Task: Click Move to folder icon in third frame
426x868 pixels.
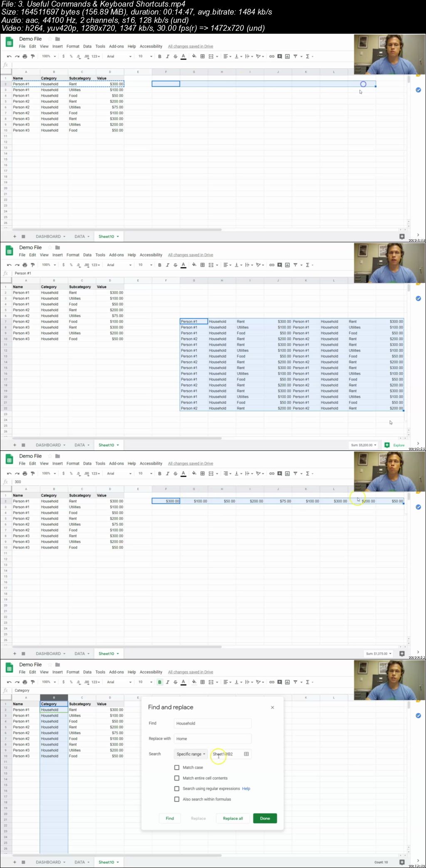Action: pos(58,456)
